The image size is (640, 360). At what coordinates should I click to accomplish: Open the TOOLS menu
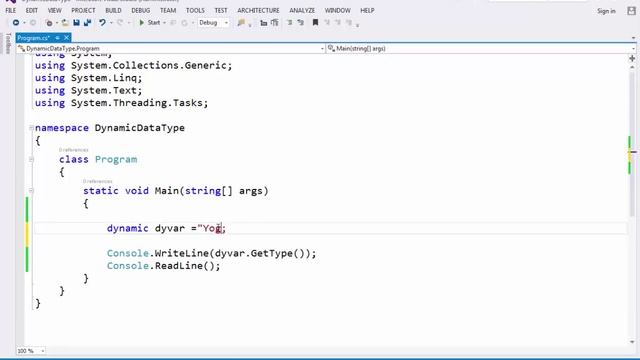pos(195,10)
